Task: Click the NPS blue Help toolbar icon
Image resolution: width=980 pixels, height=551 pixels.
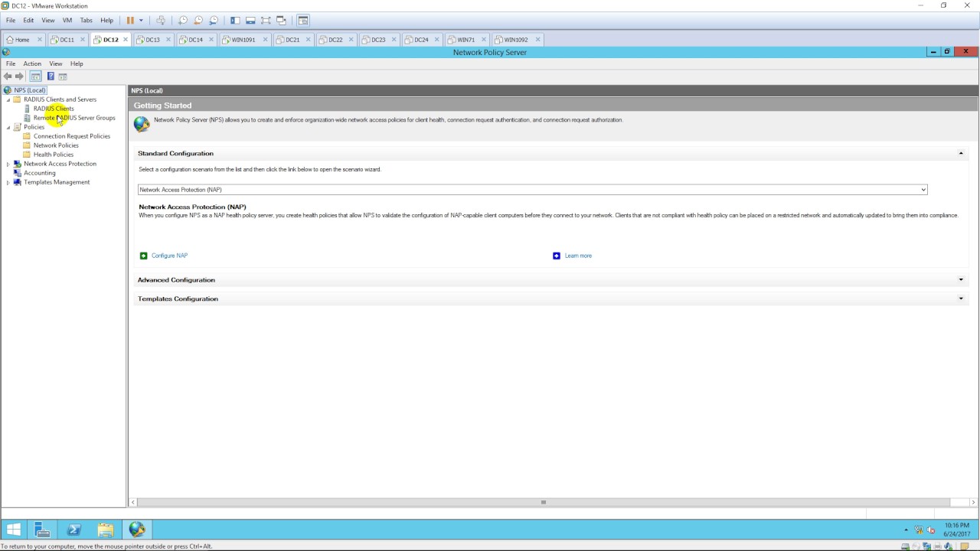Action: click(51, 77)
